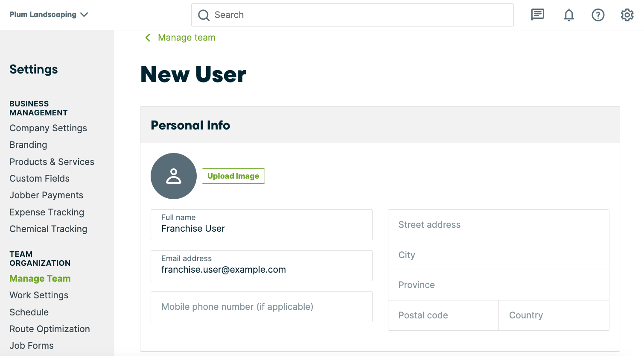
Task: Click the BUSINESS MANAGEMENT section label
Action: tap(38, 108)
